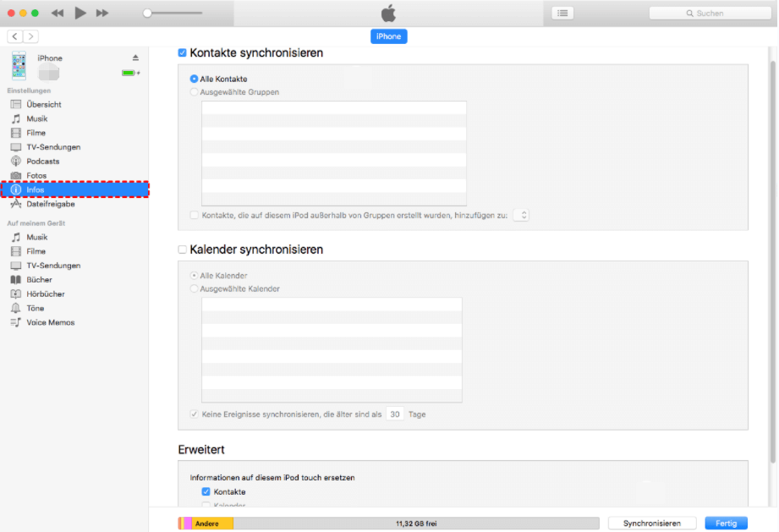Open Voice Memos under Auf meinem Gerät

tap(50, 322)
